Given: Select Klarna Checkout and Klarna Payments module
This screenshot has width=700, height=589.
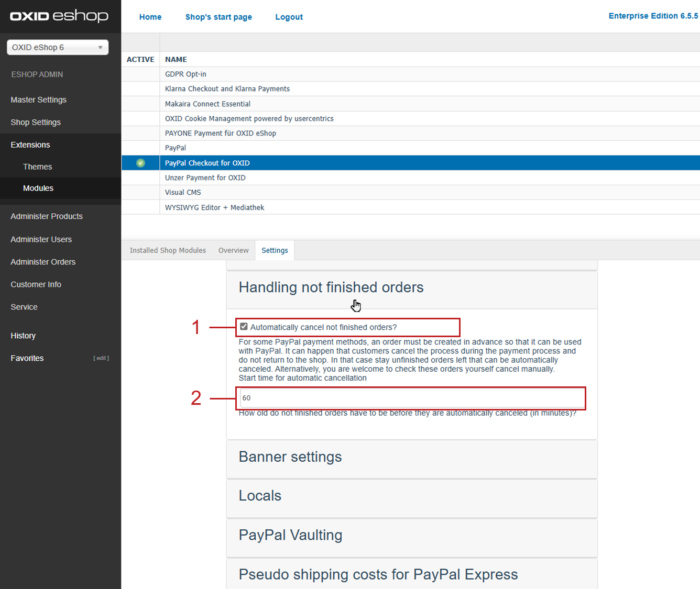Looking at the screenshot, I should pyautogui.click(x=227, y=89).
